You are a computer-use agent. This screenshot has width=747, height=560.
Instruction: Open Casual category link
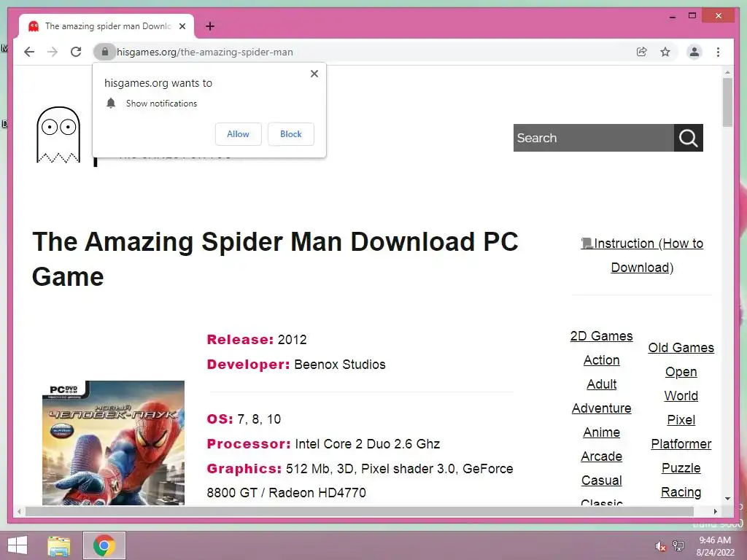[601, 480]
